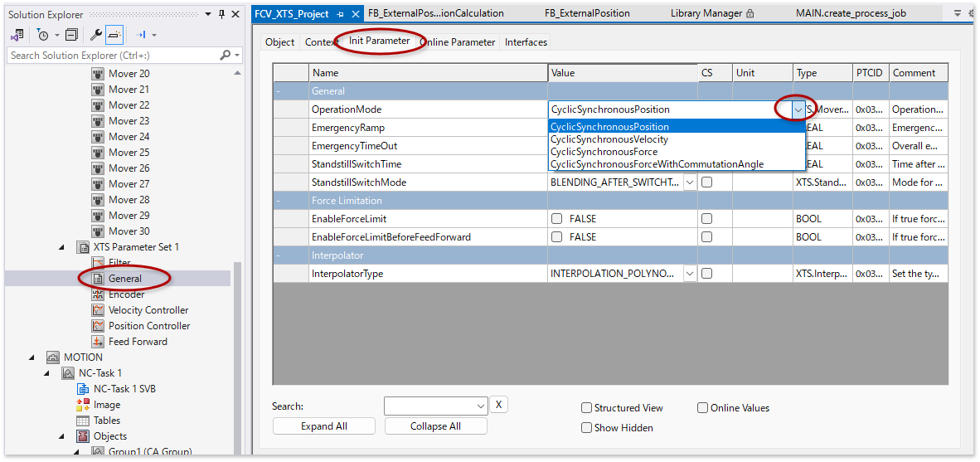Screen dimensions: 980x462
Task: Click the Collapse All button
Action: 435,426
